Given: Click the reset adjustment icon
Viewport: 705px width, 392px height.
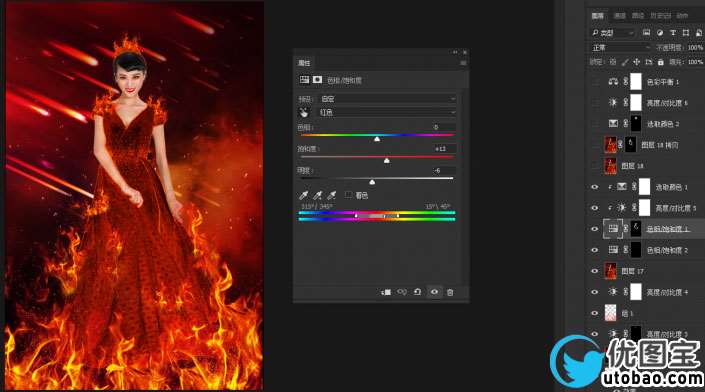Looking at the screenshot, I should click(417, 292).
